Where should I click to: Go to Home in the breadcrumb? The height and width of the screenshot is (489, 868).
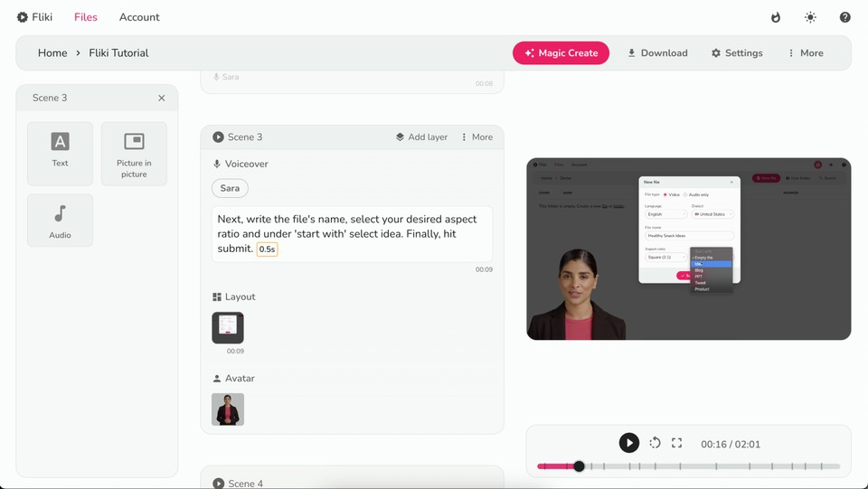pos(52,53)
